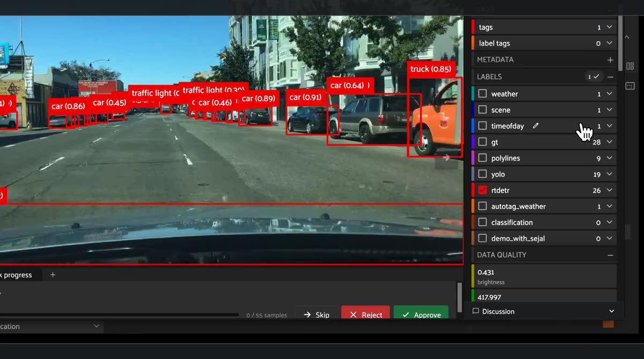Enable the demo_with_sejal checkbox
Viewport: 644px width, 359px height.
[x=482, y=238]
